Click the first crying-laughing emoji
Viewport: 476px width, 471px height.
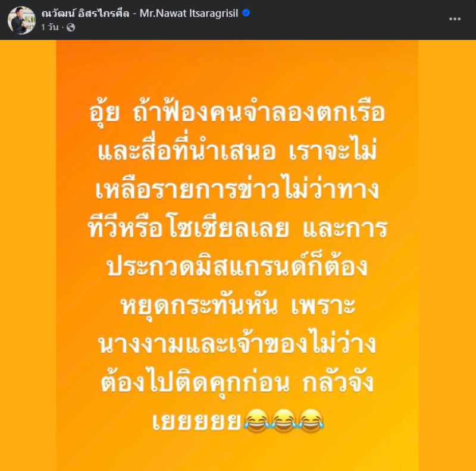256,420
